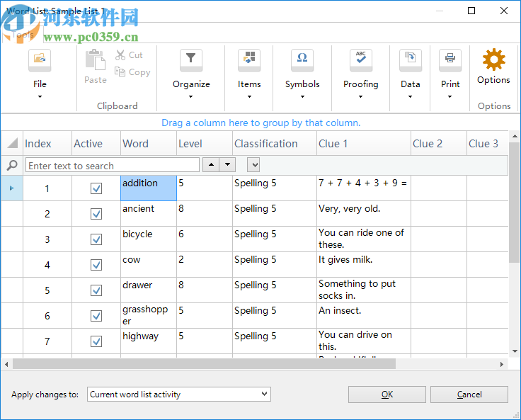Select the word cell highway
This screenshot has height=420, width=521.
149,341
